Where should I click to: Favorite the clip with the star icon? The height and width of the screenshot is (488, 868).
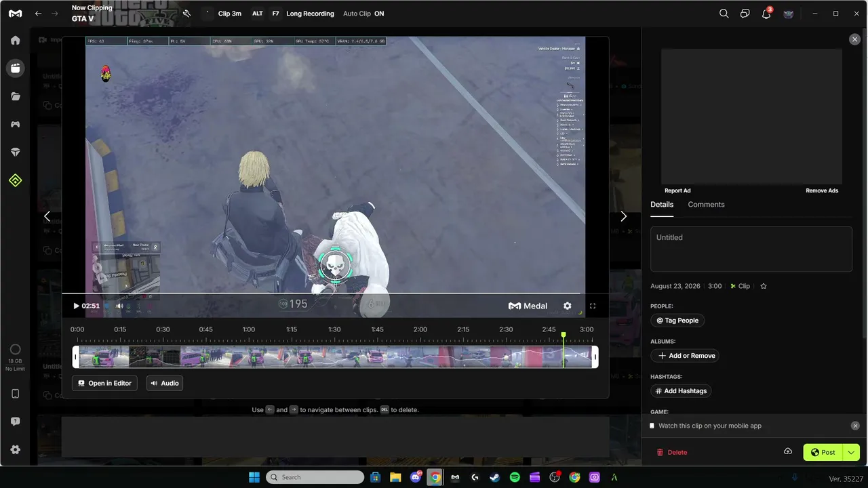764,286
